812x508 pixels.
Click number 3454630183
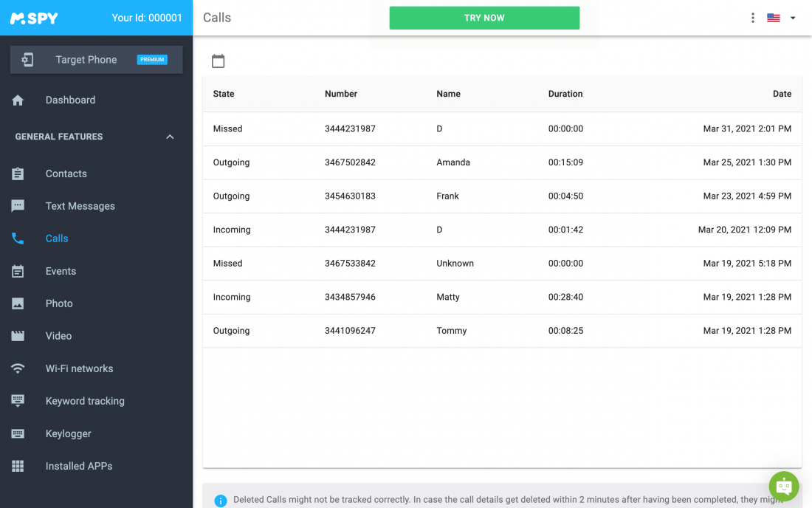350,196
